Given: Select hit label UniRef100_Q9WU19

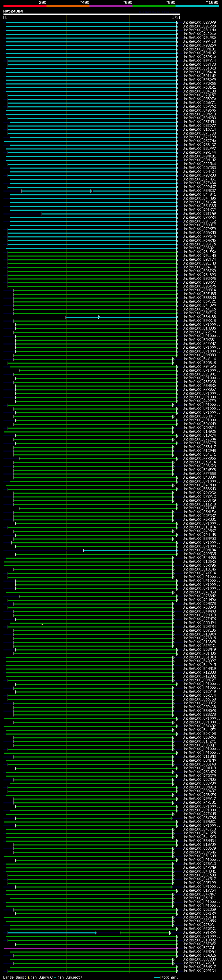Looking at the screenshot, I should tap(199, 768).
